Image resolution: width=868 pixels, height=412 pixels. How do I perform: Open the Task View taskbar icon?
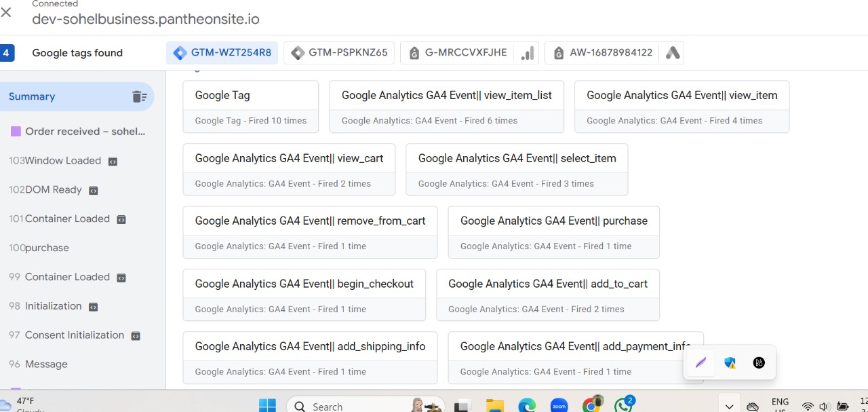(x=462, y=407)
